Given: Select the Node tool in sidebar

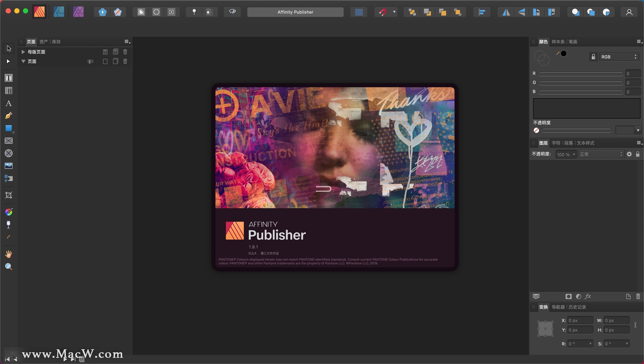Looking at the screenshot, I should click(x=8, y=61).
